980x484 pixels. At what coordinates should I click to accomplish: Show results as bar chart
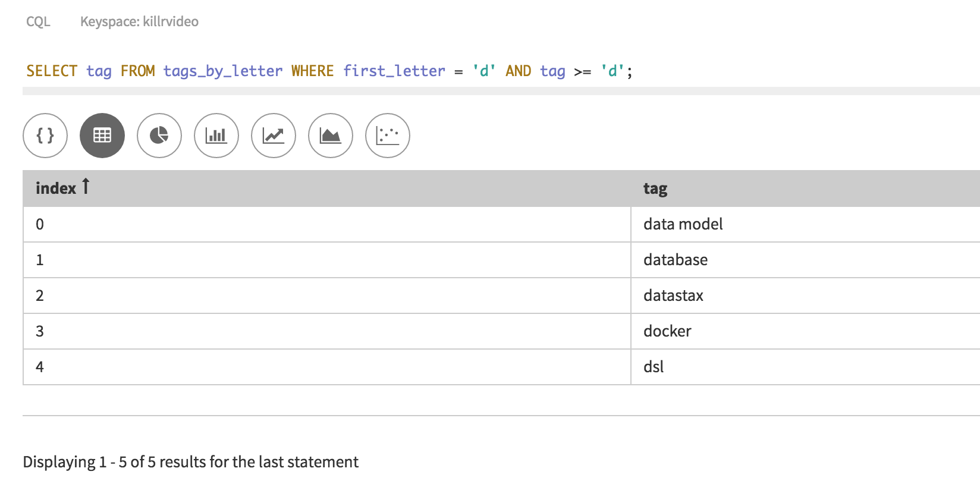point(216,136)
